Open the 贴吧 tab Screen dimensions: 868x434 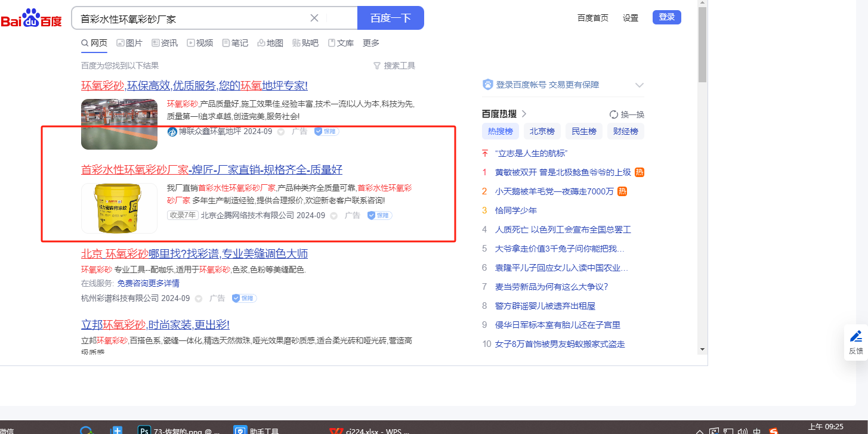pyautogui.click(x=305, y=43)
